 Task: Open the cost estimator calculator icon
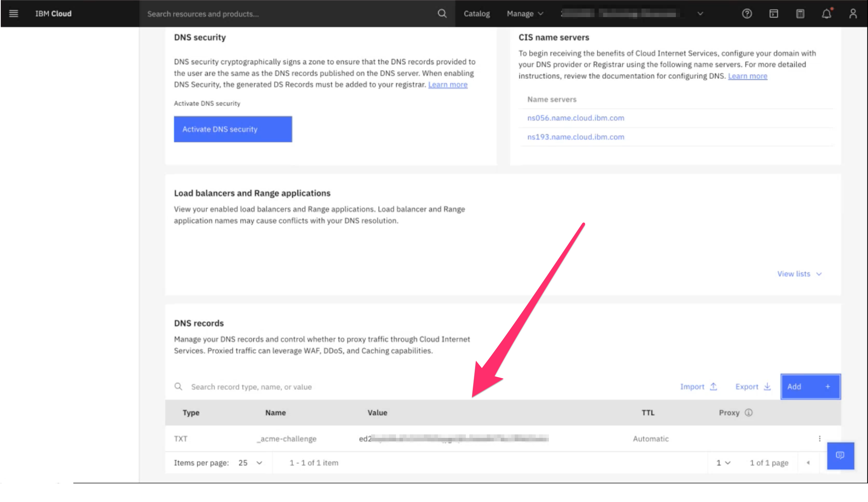coord(800,14)
